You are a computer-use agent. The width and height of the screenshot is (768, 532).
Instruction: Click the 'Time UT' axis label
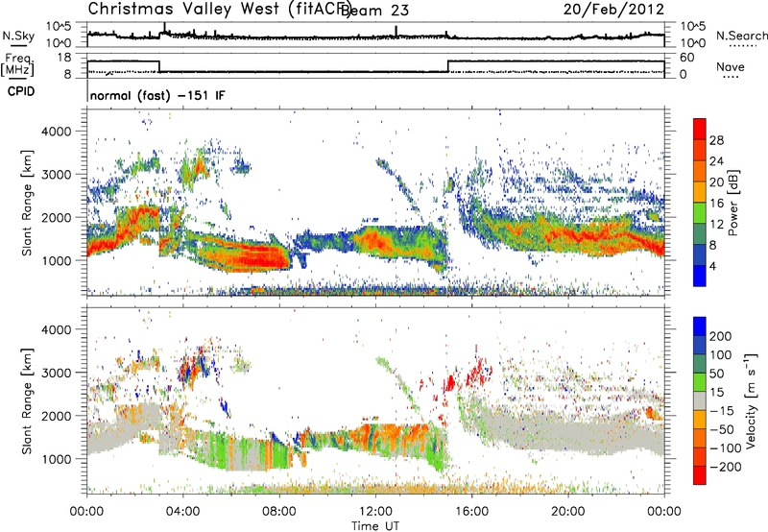tap(375, 526)
